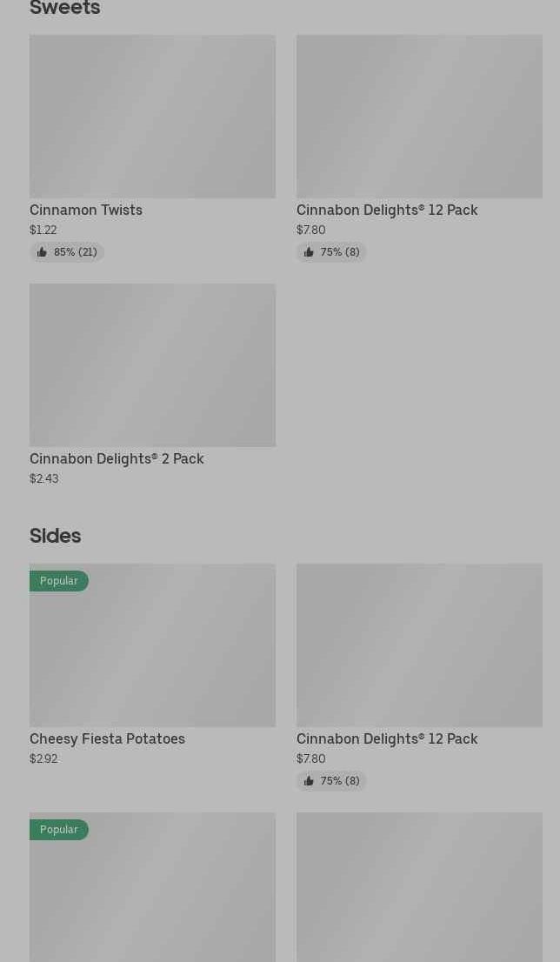Open Cheesy Fiesta Potatoes by its title

pyautogui.click(x=107, y=738)
